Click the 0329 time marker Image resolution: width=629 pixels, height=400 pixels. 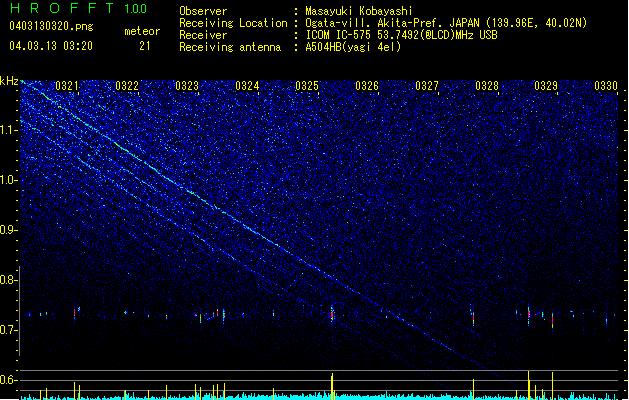[x=546, y=85]
